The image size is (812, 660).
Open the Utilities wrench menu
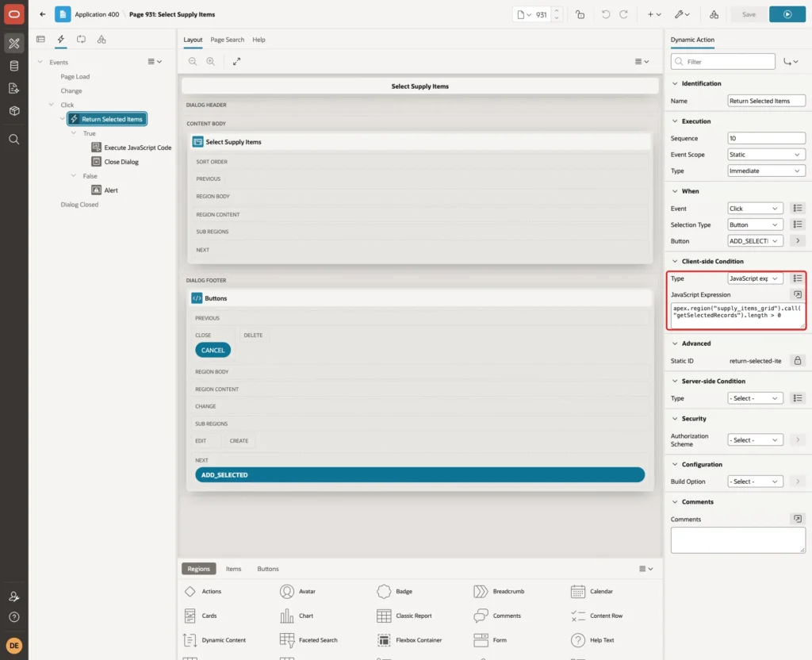tap(682, 14)
